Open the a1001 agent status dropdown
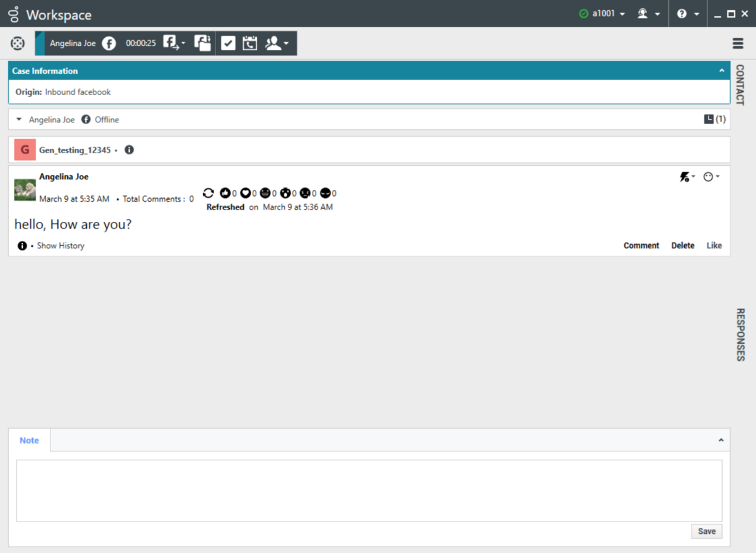Image resolution: width=756 pixels, height=553 pixels. pos(602,14)
